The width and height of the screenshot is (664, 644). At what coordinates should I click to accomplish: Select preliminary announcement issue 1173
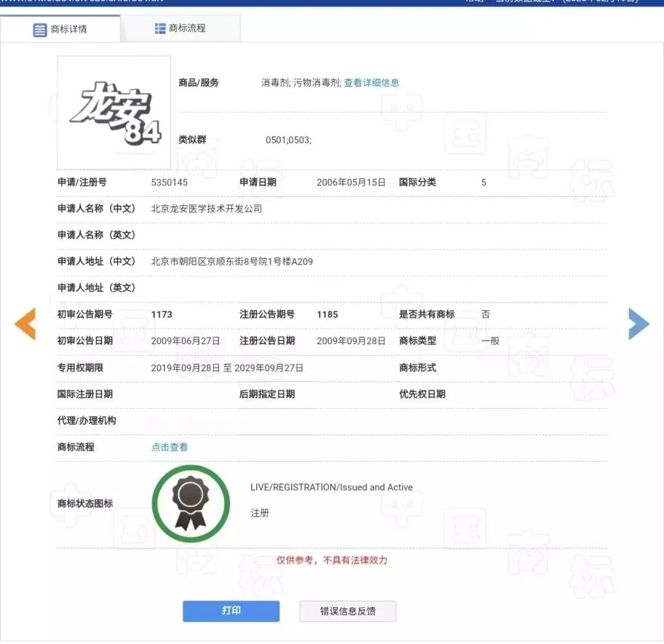click(x=162, y=315)
